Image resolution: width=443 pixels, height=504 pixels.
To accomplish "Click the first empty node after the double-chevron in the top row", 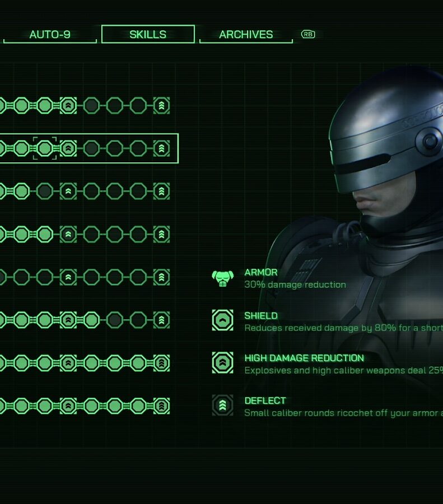I will pos(92,105).
